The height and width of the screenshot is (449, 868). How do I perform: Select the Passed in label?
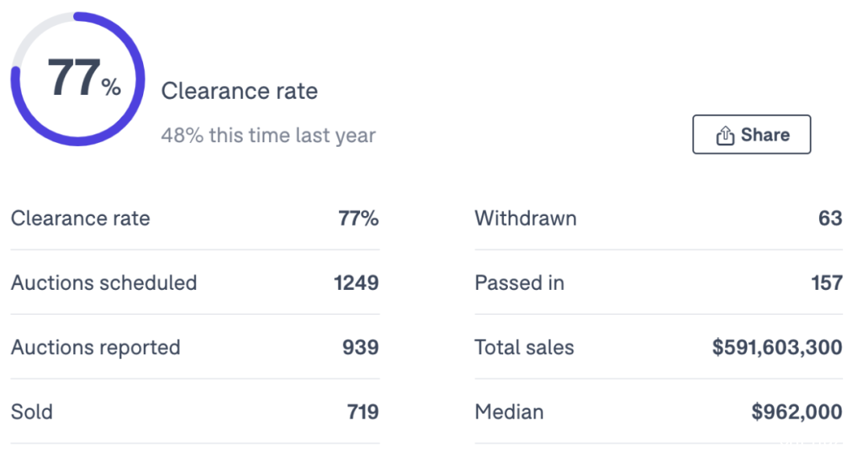click(x=519, y=283)
